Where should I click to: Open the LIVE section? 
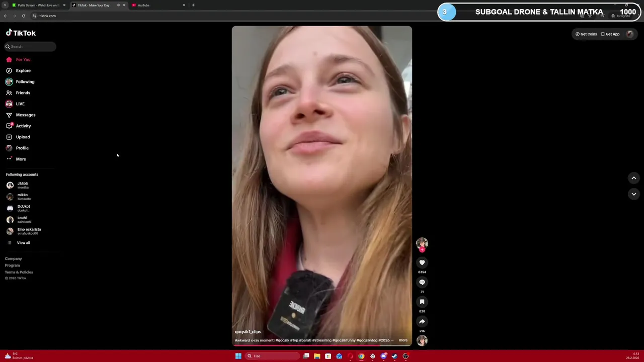(15, 104)
